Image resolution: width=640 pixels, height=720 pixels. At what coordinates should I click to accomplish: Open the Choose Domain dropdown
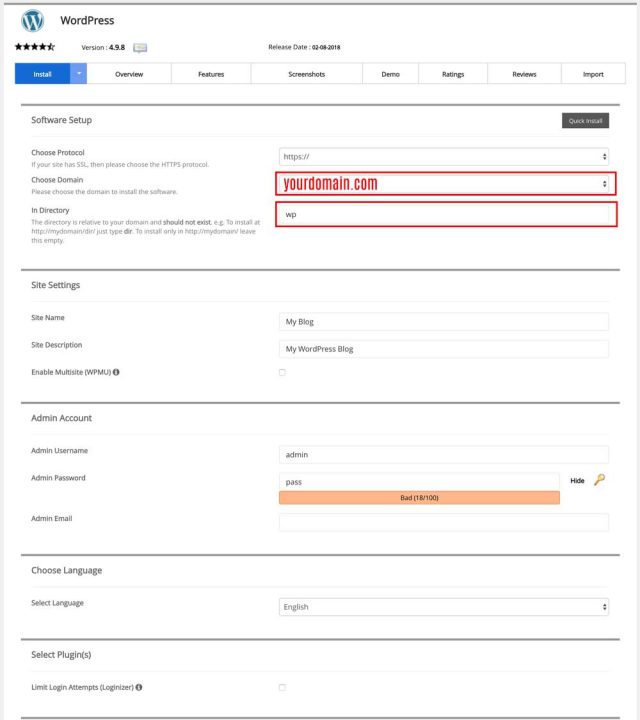(446, 184)
